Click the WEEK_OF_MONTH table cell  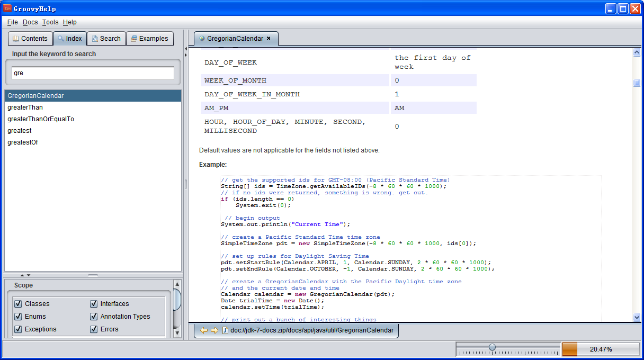(x=295, y=80)
